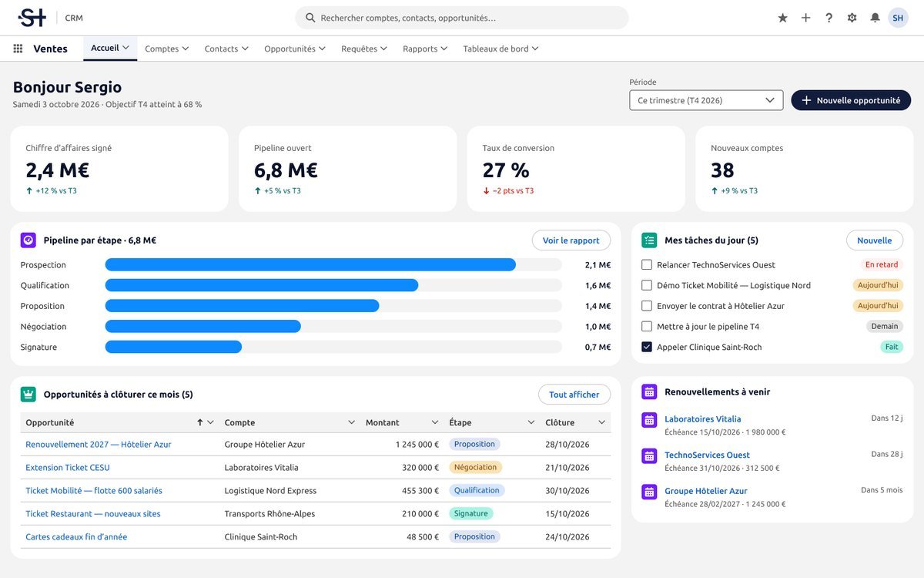Click the 24/10/2026 closing date cell
The image size is (924, 578).
567,537
